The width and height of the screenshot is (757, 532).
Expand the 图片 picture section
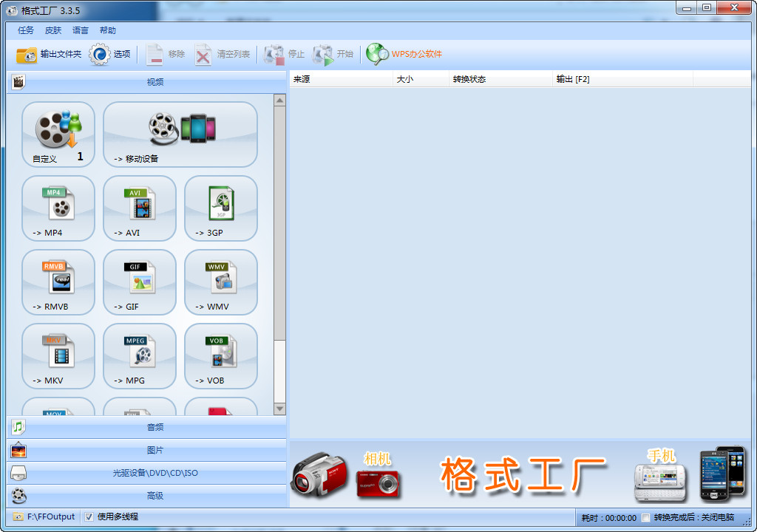click(x=147, y=450)
